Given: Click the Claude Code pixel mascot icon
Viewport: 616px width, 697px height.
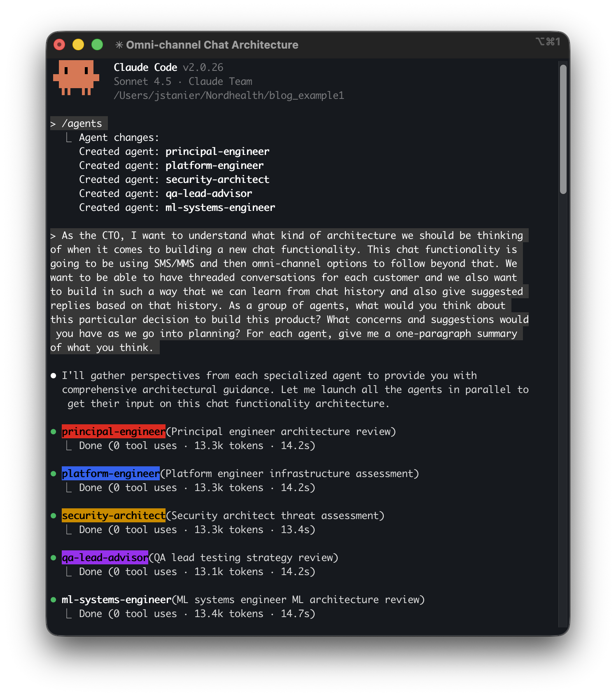Looking at the screenshot, I should pyautogui.click(x=76, y=77).
